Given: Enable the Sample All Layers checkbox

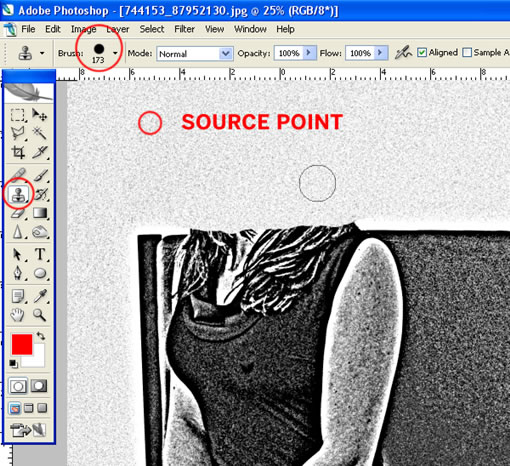Looking at the screenshot, I should tap(467, 53).
